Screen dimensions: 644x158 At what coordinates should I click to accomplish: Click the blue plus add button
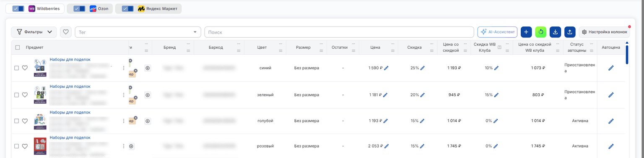(526, 32)
